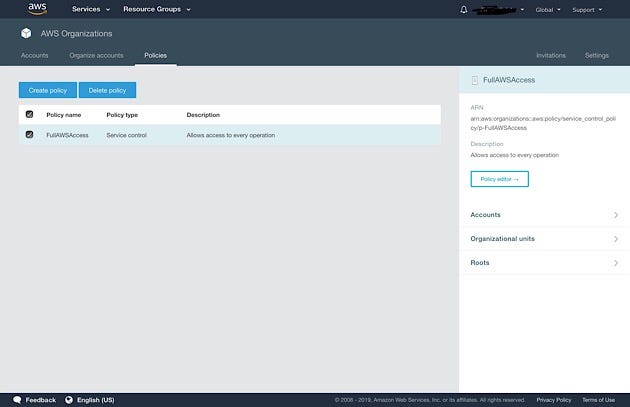Click the AWS Organizations title text

click(x=76, y=34)
